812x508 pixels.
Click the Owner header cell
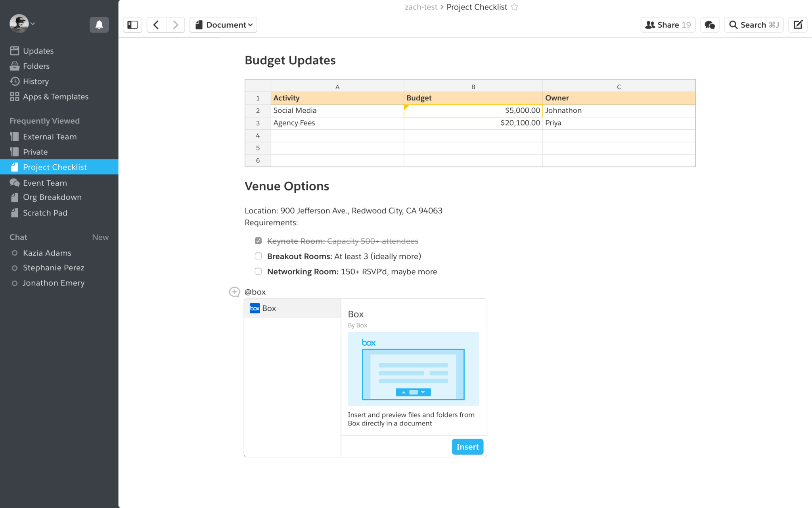[x=619, y=98]
